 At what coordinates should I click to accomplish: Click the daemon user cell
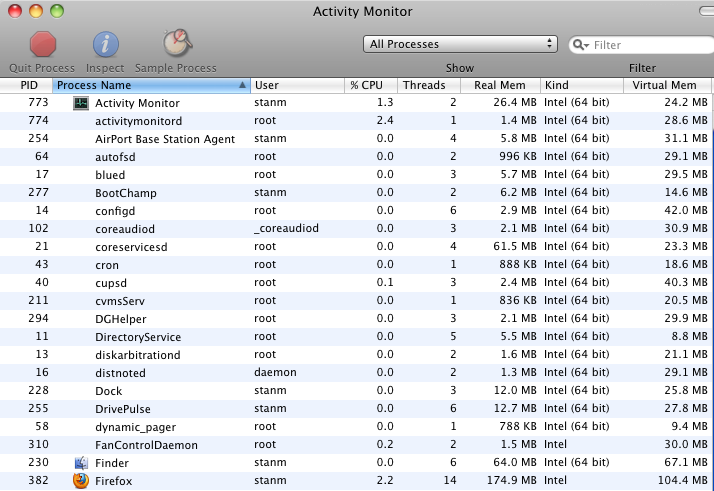275,372
